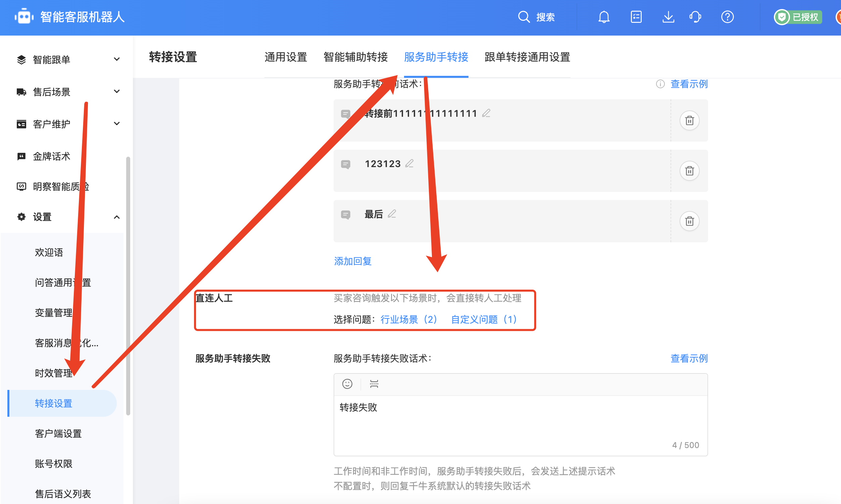841x504 pixels.
Task: Open the help question mark icon
Action: coord(727,17)
